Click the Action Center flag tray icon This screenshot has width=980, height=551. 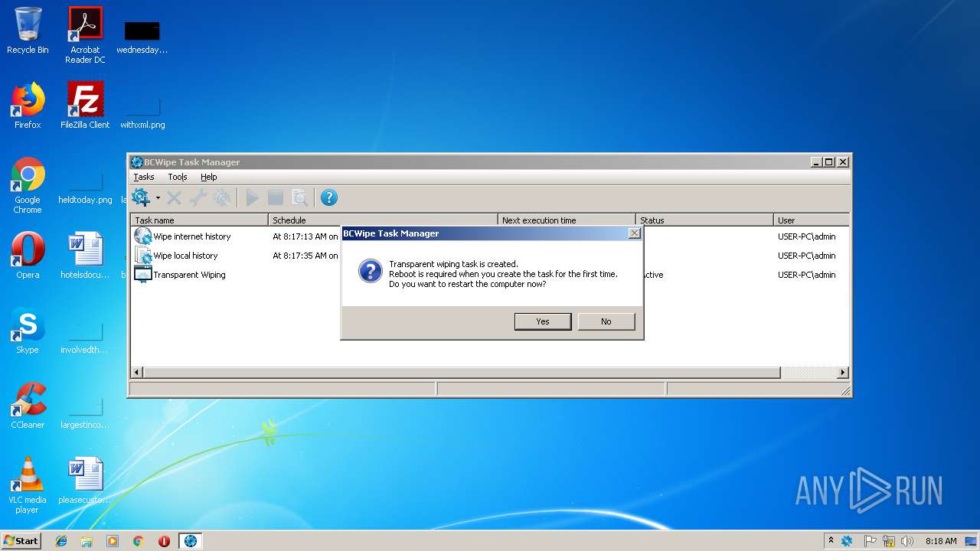871,541
